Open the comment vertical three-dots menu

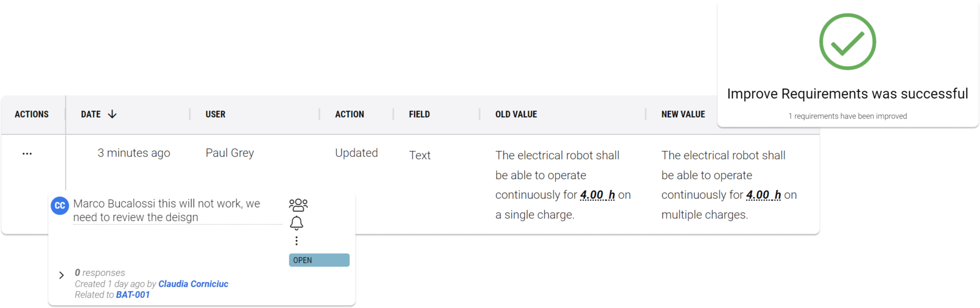(297, 241)
